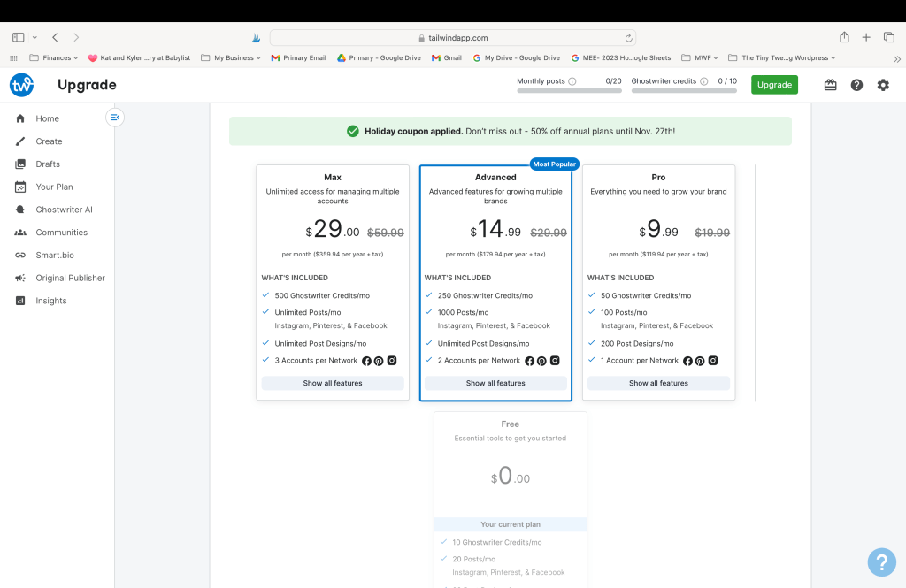The height and width of the screenshot is (588, 906).
Task: Toggle the Safari sidebar panel
Action: coord(18,37)
